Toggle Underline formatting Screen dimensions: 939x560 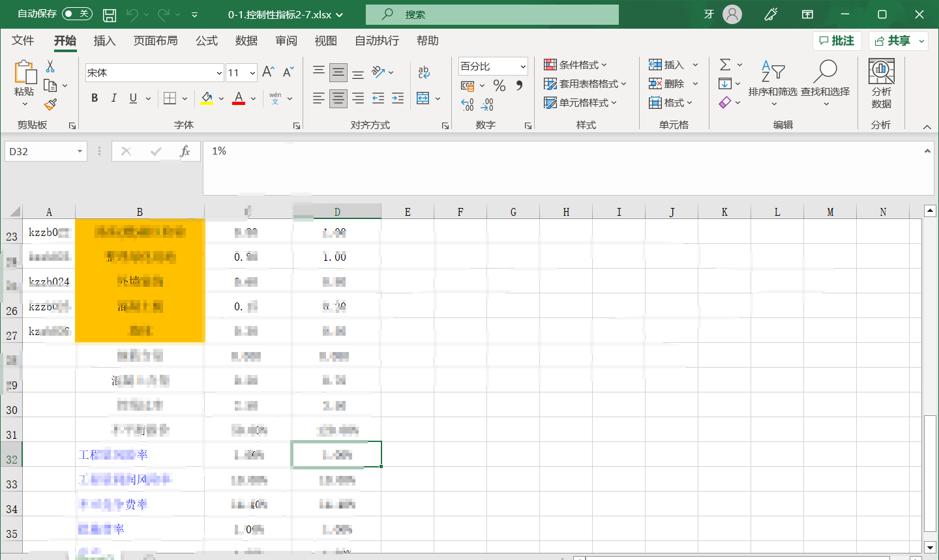click(x=133, y=98)
